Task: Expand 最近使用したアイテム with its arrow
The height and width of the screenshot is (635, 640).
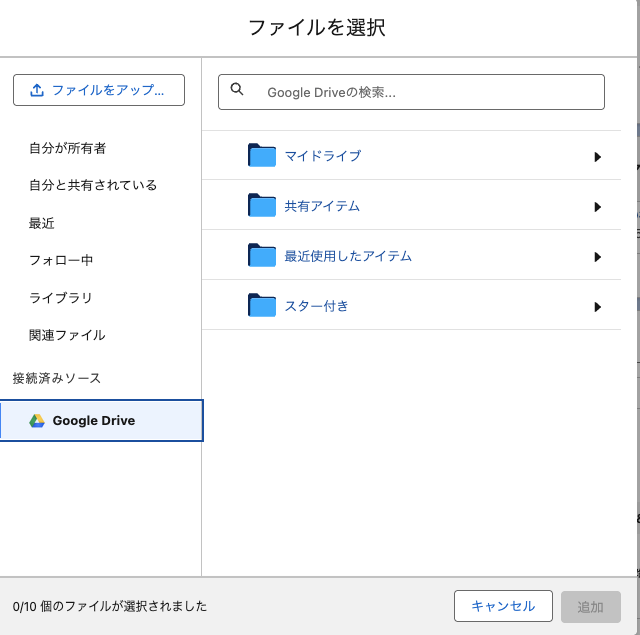Action: pos(597,257)
